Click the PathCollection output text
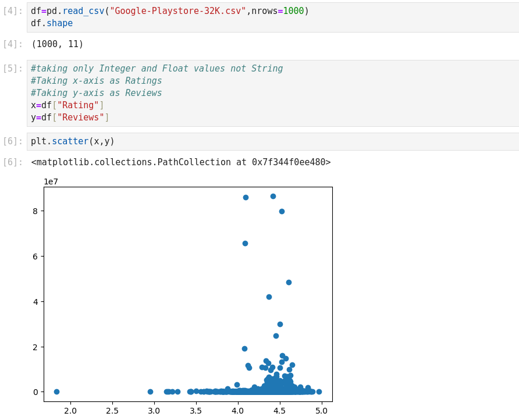Screen dimensions: 519x420 (181, 162)
